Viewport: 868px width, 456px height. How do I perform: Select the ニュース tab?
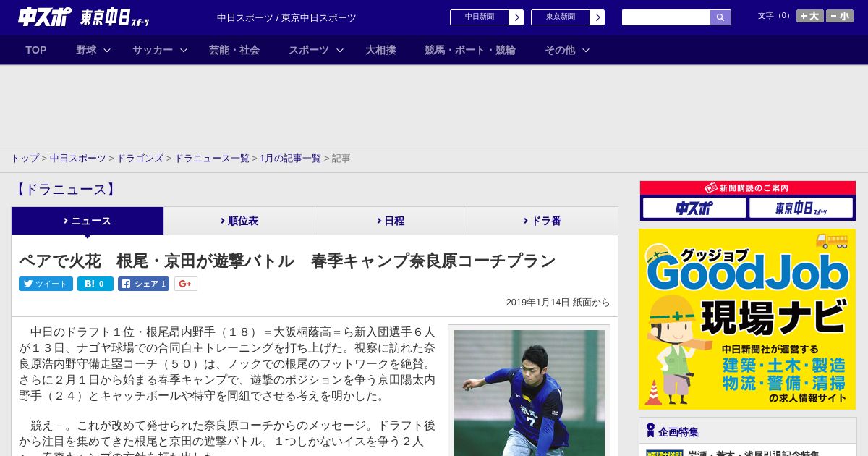click(x=88, y=221)
